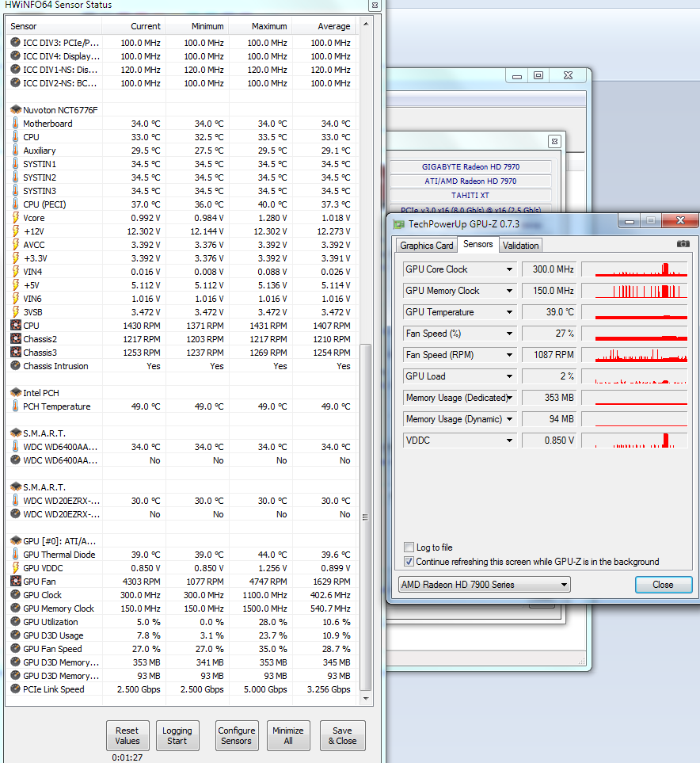
Task: Click the Average column header
Action: (x=324, y=26)
